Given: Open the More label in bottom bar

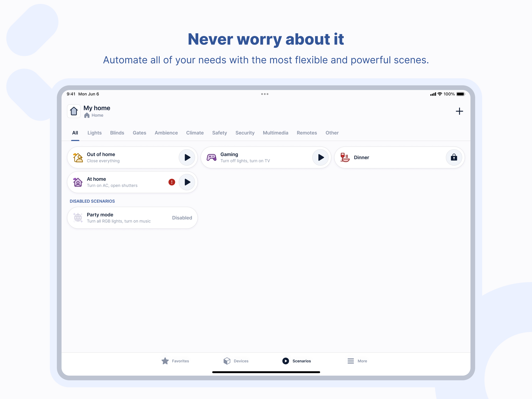Looking at the screenshot, I should (362, 361).
